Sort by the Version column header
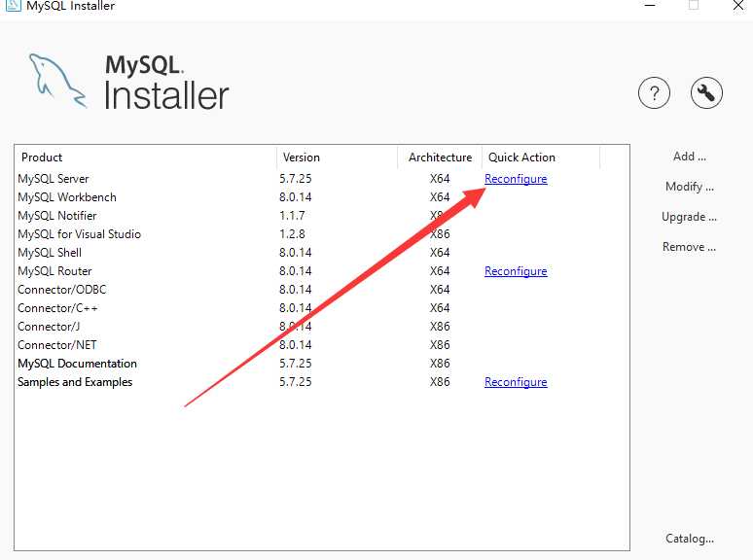Screen dimensions: 753x560 pyautogui.click(x=338, y=157)
